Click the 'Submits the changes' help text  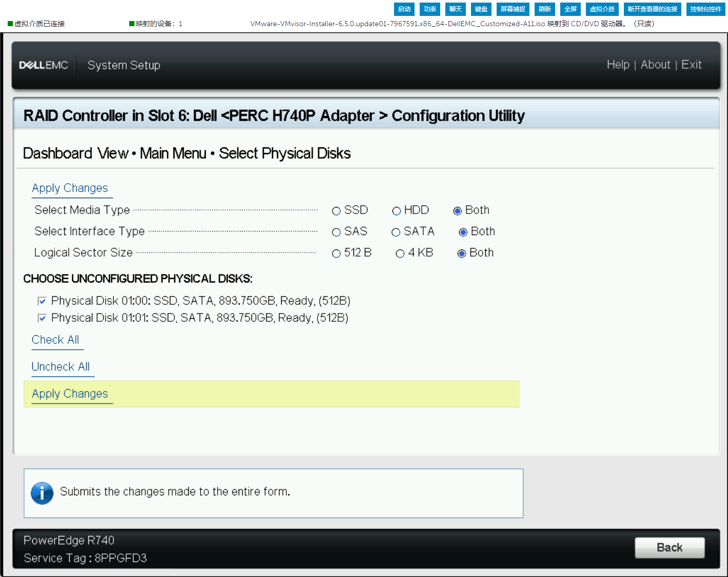point(175,492)
